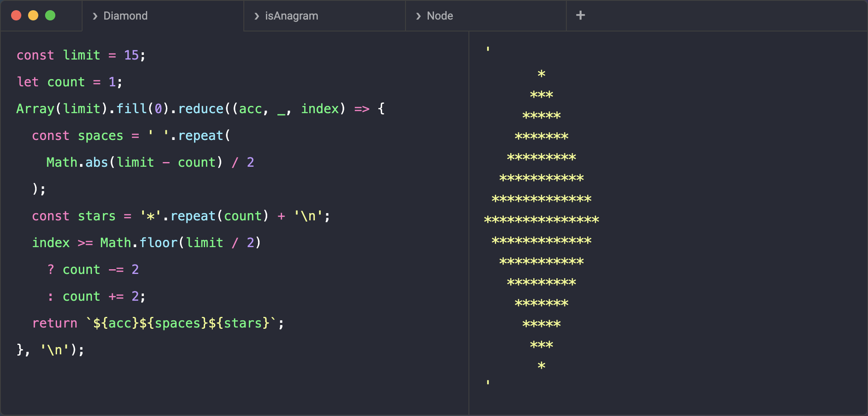The height and width of the screenshot is (416, 868).
Task: Click the top single asterisk in output
Action: pyautogui.click(x=541, y=74)
